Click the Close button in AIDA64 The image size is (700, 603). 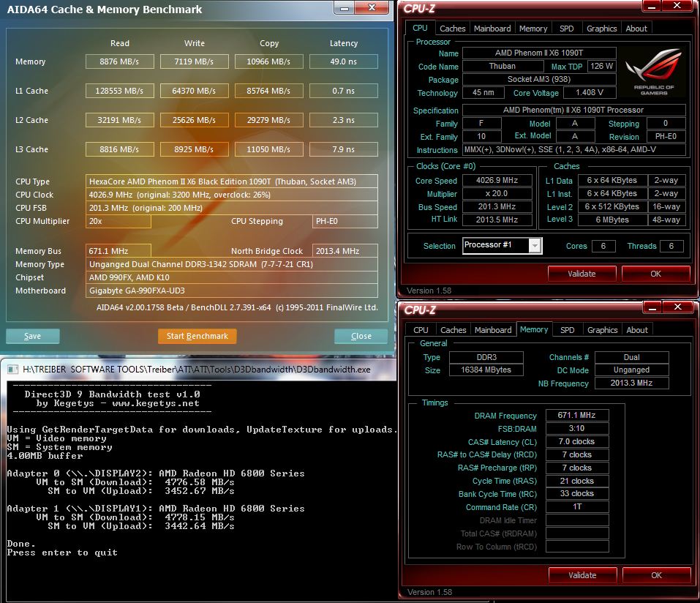361,336
